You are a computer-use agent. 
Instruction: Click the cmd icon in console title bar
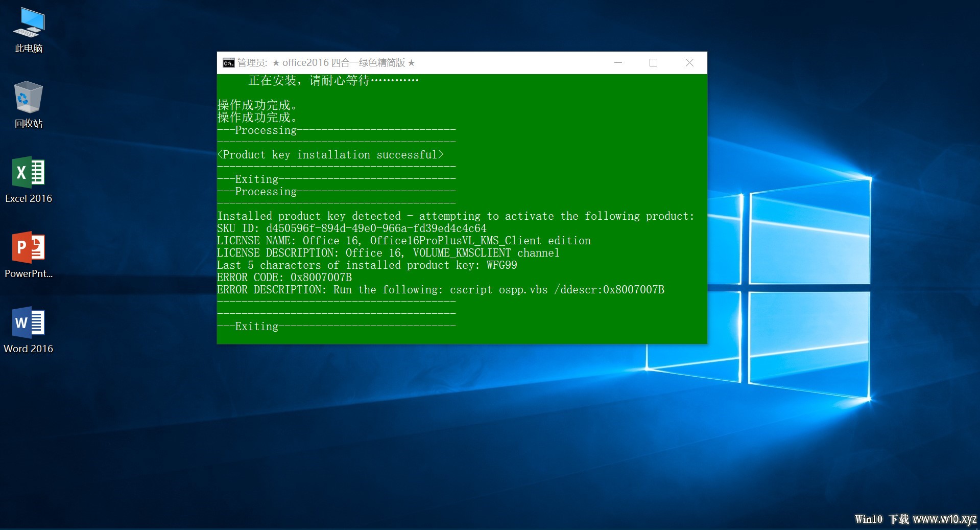(x=228, y=63)
